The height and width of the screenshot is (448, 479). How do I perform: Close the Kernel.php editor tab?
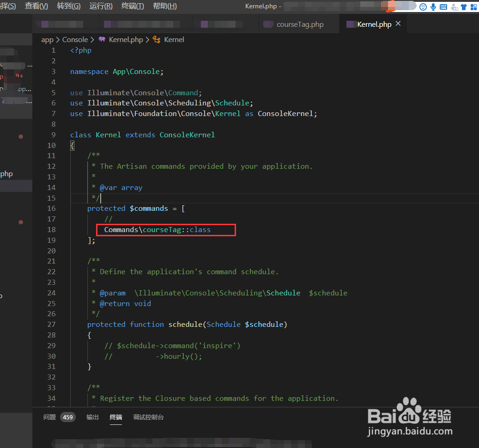pyautogui.click(x=398, y=24)
